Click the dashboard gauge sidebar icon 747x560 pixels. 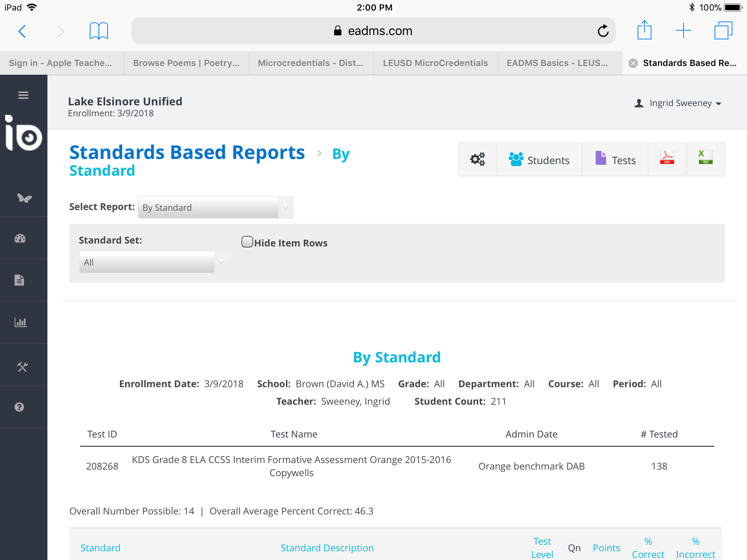point(20,239)
